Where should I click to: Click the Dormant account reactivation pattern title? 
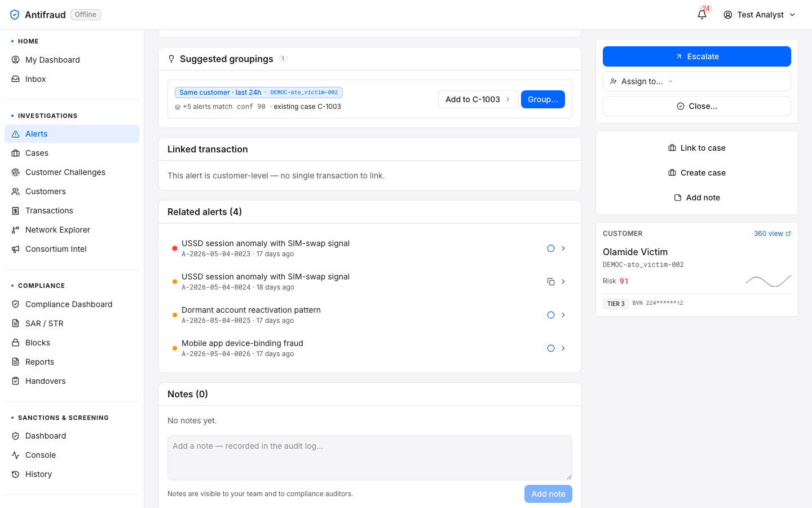click(251, 310)
